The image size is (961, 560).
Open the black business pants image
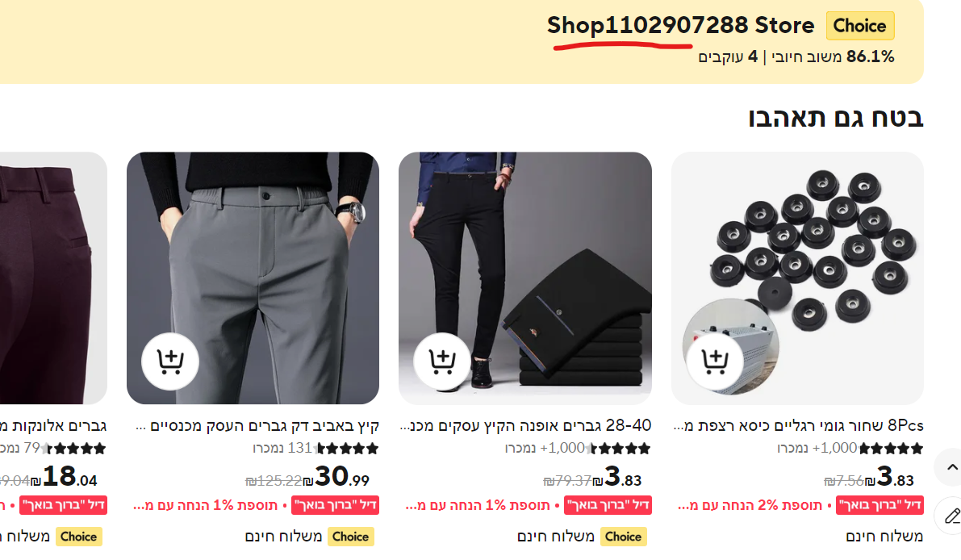(x=524, y=278)
